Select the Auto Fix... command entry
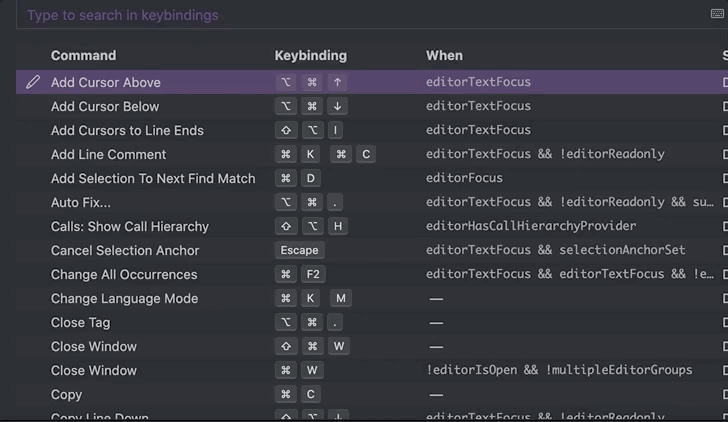 (81, 202)
